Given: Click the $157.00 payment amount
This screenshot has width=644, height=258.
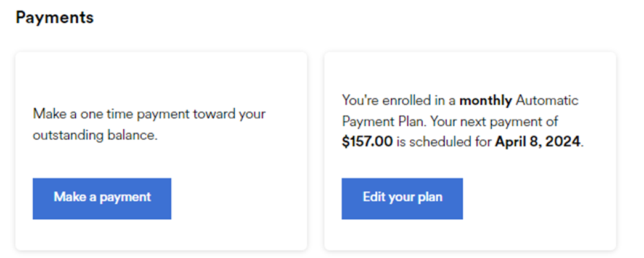Looking at the screenshot, I should click(367, 142).
